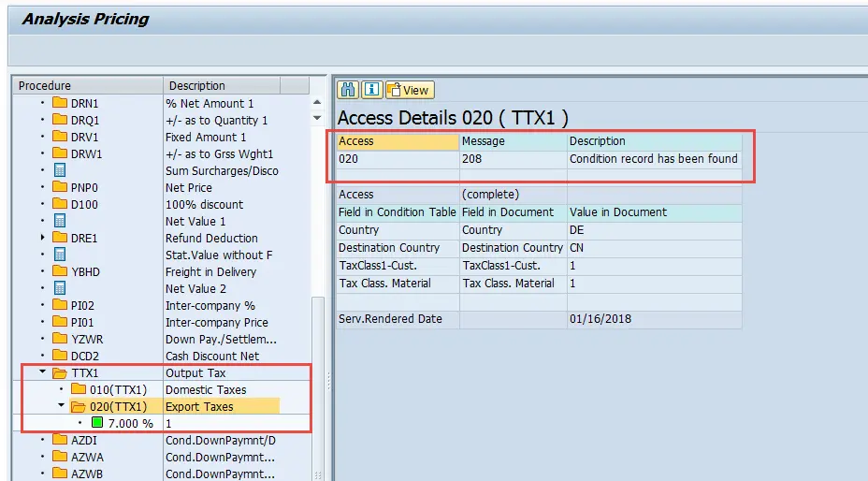Select the Domestic Taxes tree row text
Screen dimensions: 868x481
pyautogui.click(x=206, y=389)
